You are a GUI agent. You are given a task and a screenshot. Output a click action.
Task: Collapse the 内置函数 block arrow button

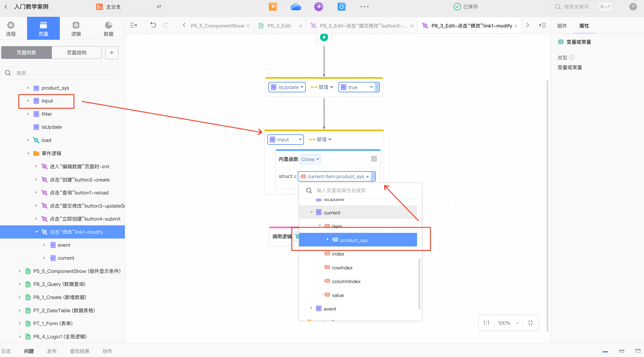(x=374, y=159)
